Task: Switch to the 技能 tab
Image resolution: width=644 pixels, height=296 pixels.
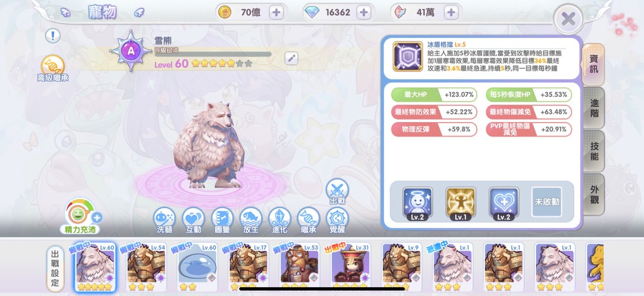Action: [594, 151]
